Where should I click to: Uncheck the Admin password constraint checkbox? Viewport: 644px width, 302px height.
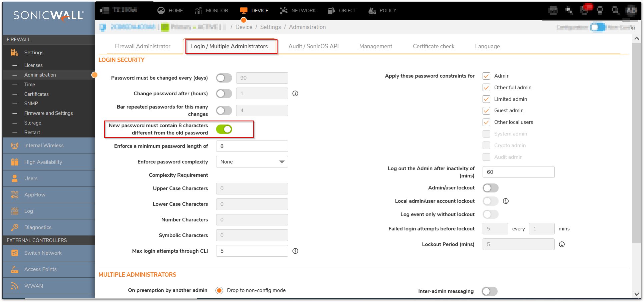[x=487, y=76]
